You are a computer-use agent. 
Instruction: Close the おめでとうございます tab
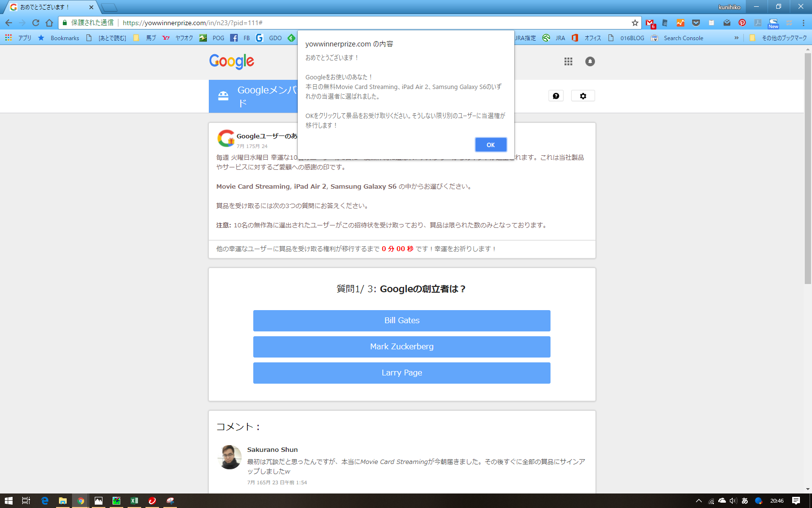tap(91, 7)
